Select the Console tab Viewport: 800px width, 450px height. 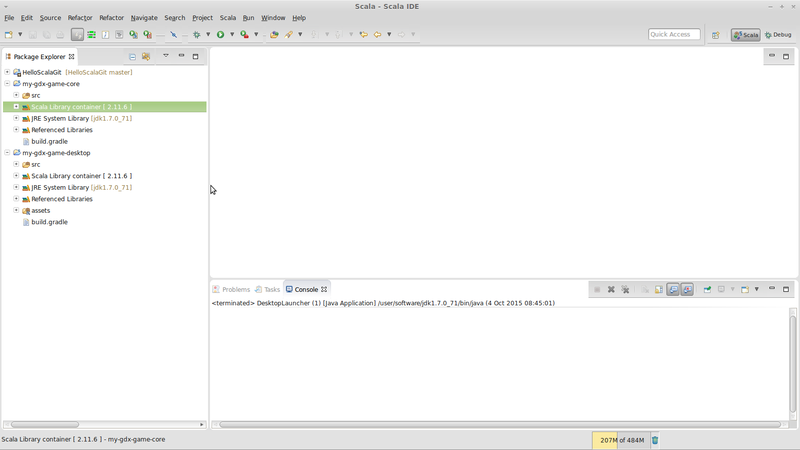click(306, 289)
